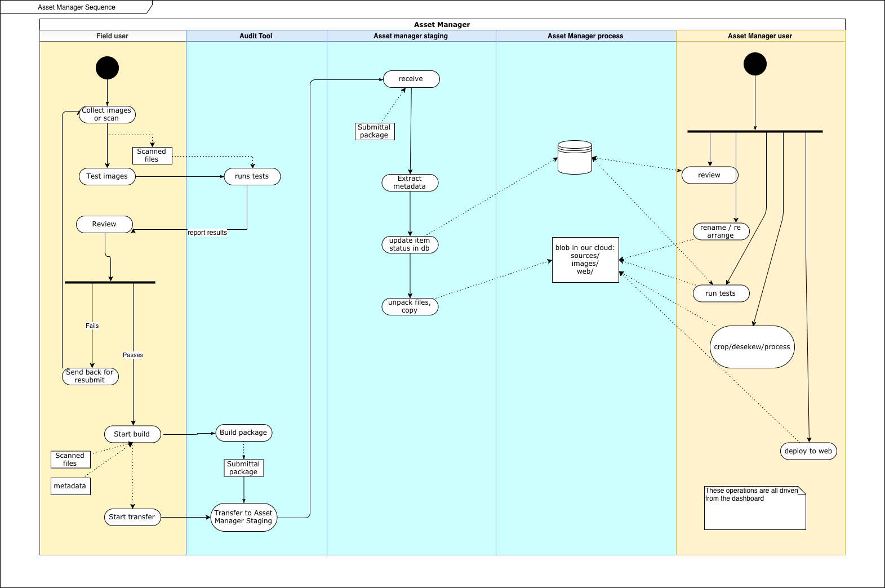The height and width of the screenshot is (588, 885).
Task: Select the 'crop/desekew/process' node
Action: 752,347
